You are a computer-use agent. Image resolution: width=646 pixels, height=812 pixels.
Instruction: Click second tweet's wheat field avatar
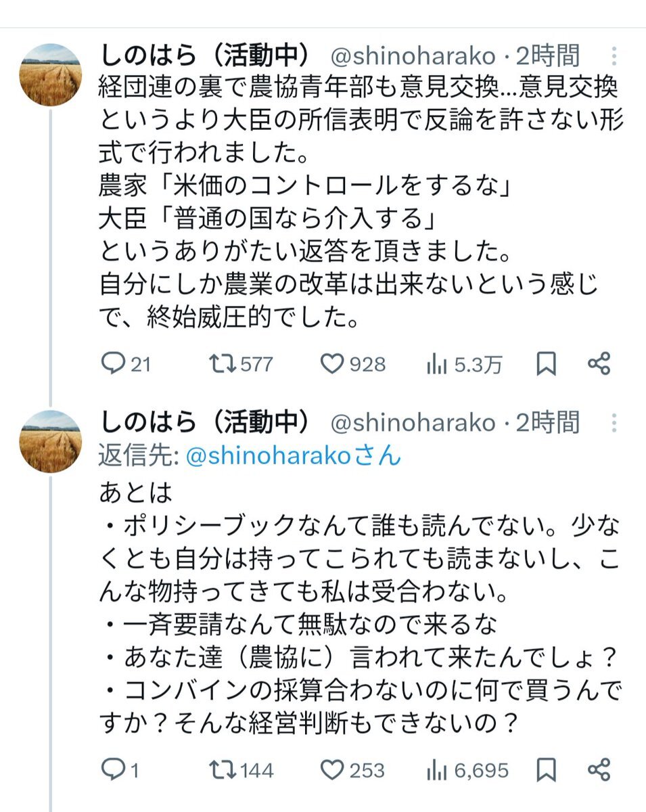coord(51,441)
